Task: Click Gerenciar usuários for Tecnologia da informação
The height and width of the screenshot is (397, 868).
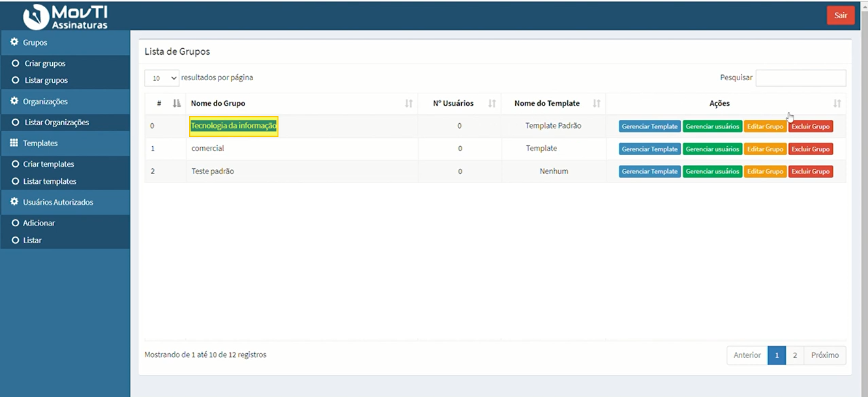Action: 713,126
